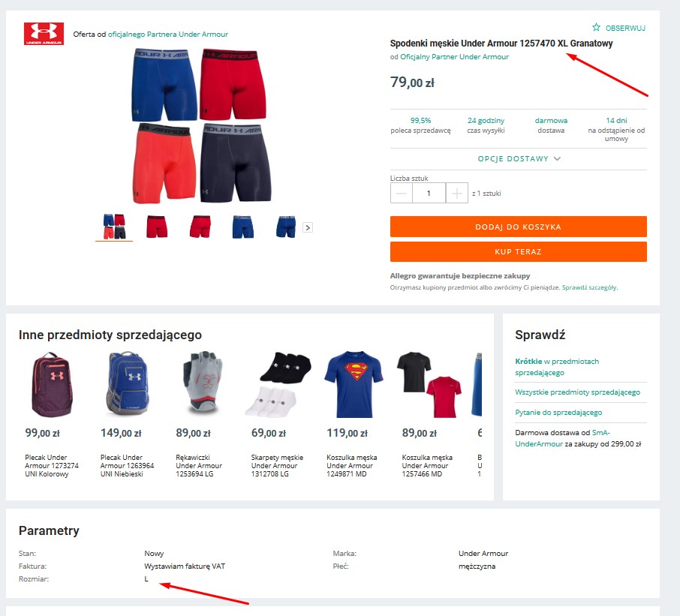
Task: Open Plecak Under Armour 1263964 item
Action: click(127, 466)
